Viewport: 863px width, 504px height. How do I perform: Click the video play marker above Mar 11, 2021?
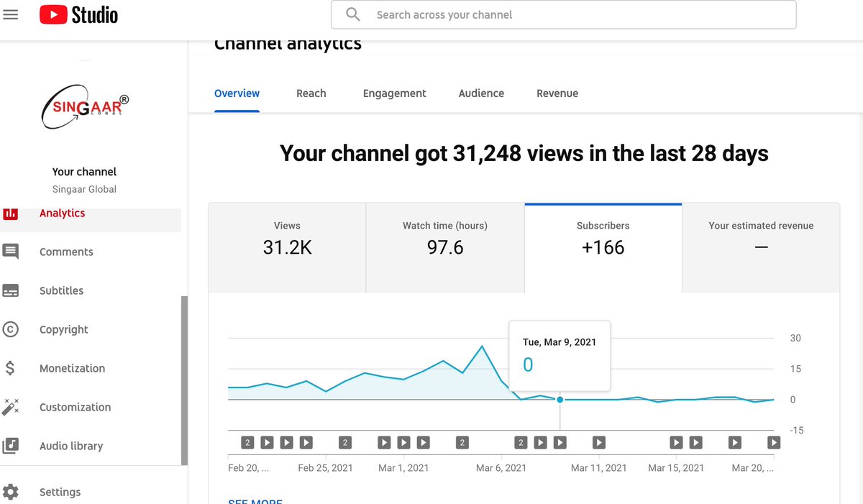(x=598, y=442)
